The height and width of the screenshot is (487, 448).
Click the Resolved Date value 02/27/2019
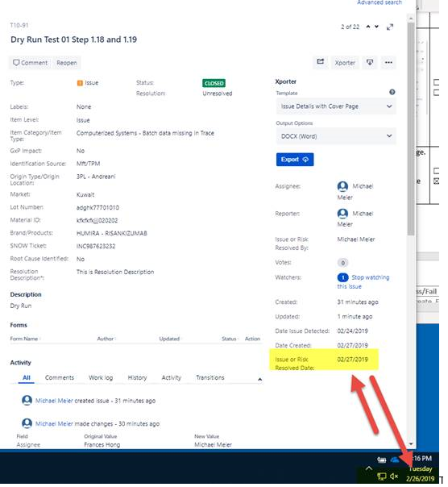(x=352, y=360)
